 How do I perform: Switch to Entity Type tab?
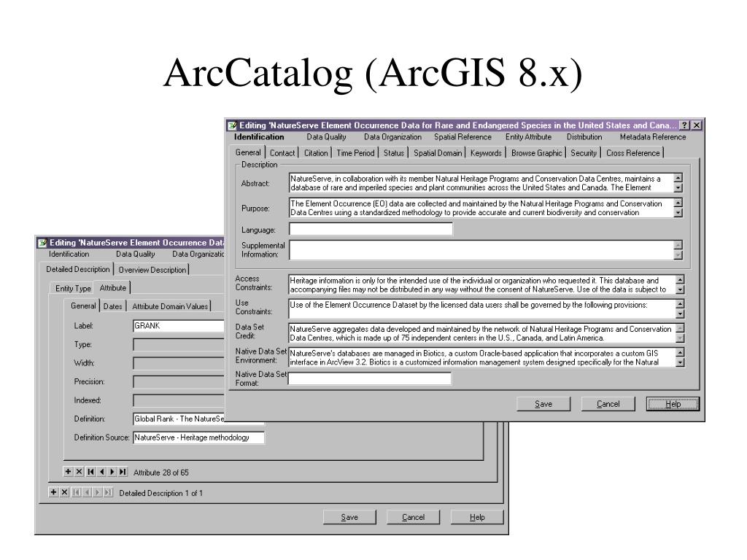point(72,288)
